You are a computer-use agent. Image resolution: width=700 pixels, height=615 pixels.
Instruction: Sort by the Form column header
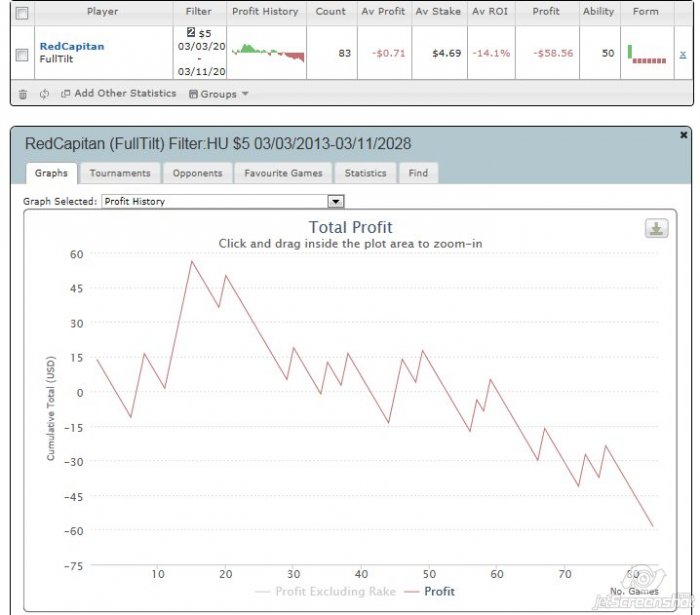coord(646,12)
